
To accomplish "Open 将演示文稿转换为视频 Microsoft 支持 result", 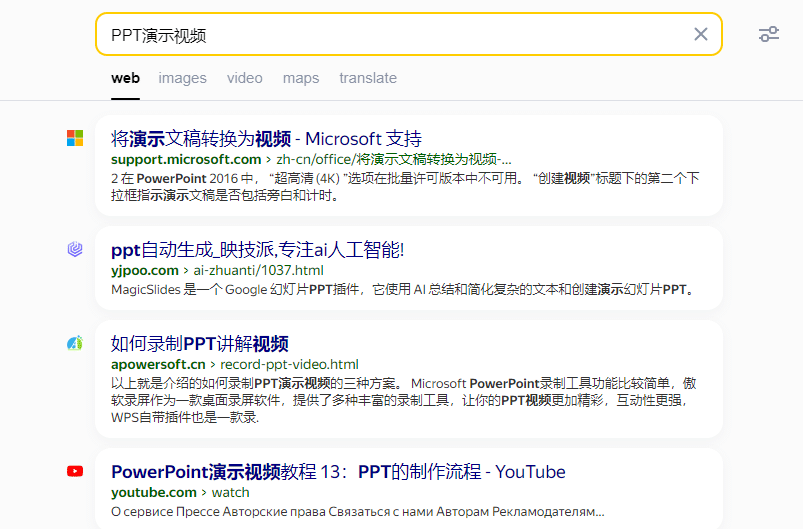I will tap(266, 139).
